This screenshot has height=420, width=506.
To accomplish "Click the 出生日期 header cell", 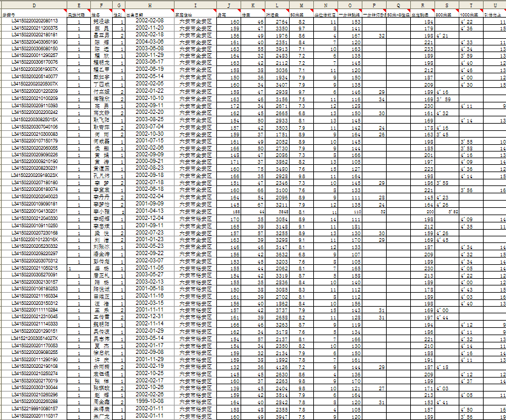I will 150,14.
